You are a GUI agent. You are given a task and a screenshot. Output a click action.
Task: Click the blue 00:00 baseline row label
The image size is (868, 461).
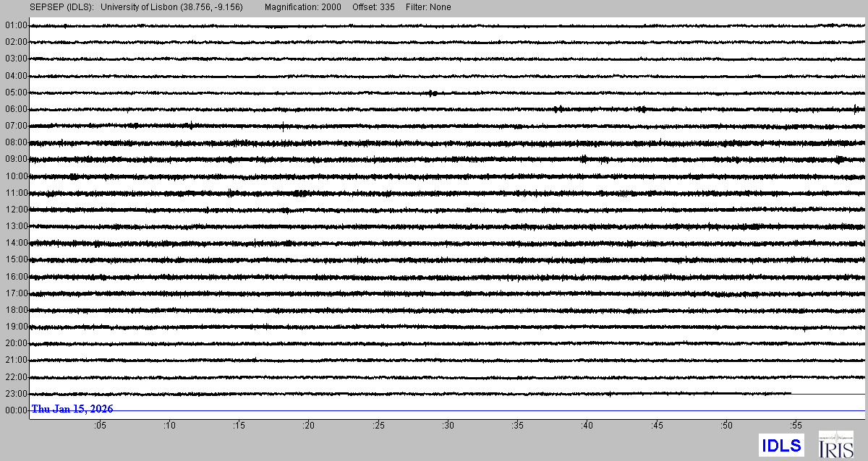(16, 410)
